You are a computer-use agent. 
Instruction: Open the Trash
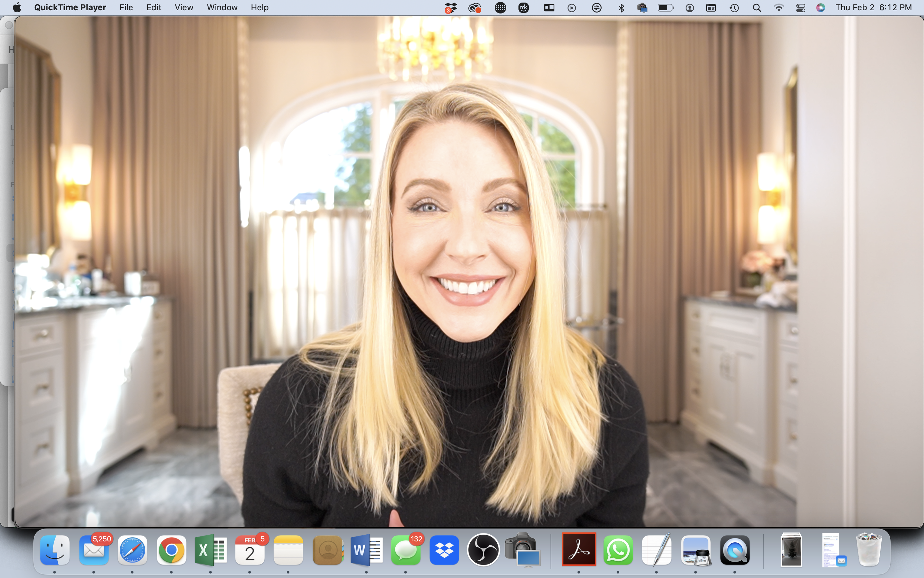tap(869, 549)
